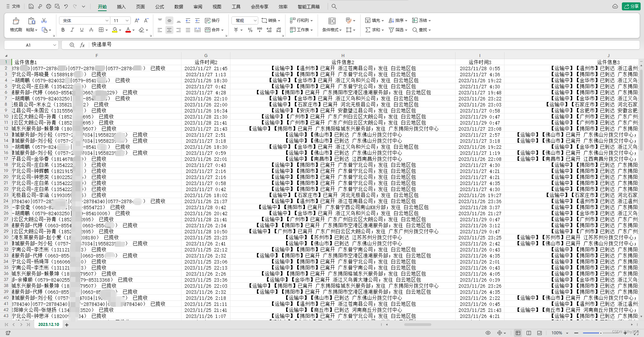The height and width of the screenshot is (337, 644).
Task: Switch to page break preview icon
Action: pyautogui.click(x=539, y=333)
